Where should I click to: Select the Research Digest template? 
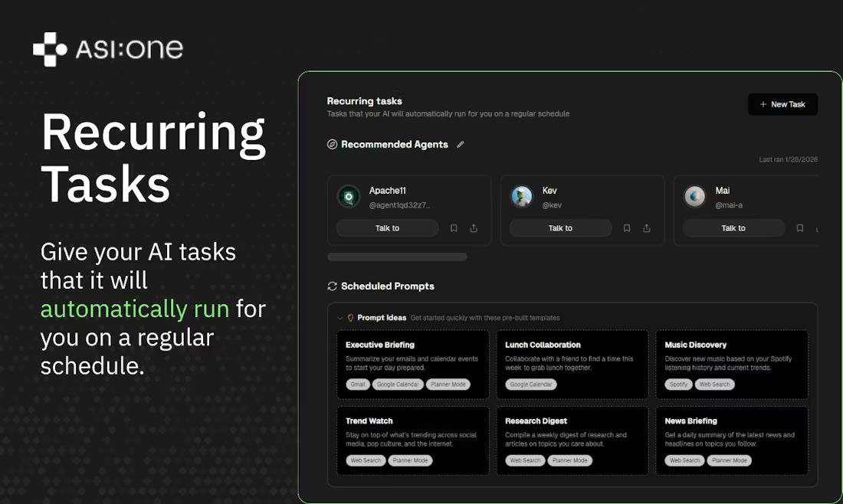point(572,441)
